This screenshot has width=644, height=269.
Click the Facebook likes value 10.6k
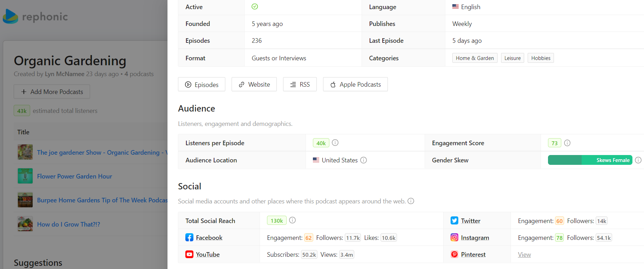[389, 238]
